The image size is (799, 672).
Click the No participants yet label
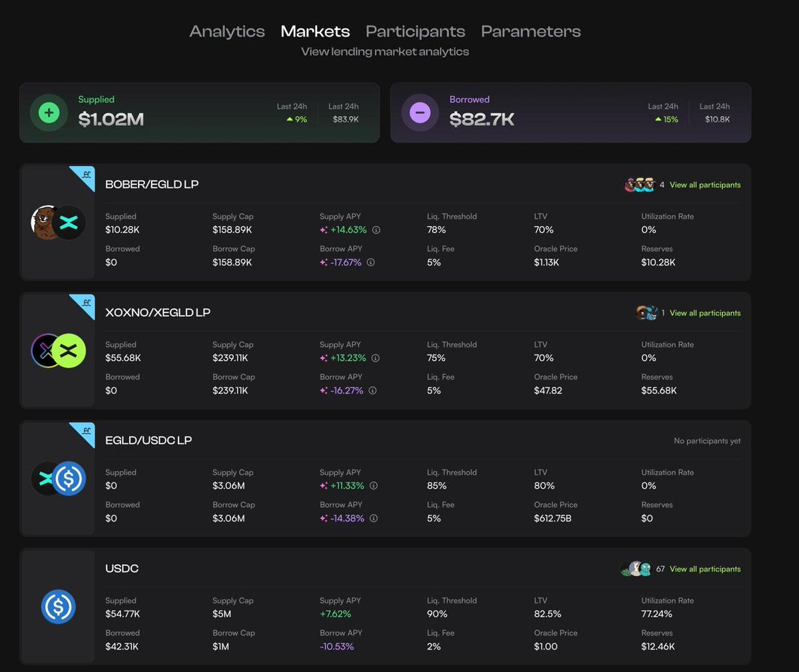707,441
